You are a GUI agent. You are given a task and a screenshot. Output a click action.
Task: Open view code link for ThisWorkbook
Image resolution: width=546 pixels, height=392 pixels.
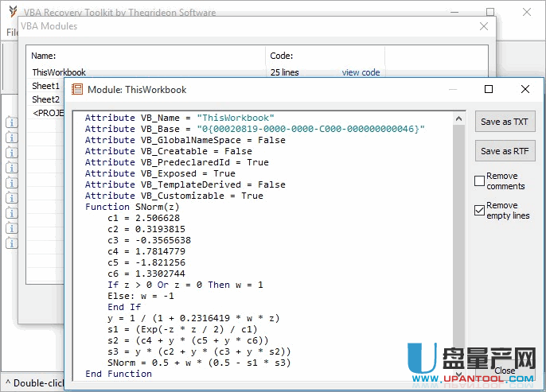361,72
